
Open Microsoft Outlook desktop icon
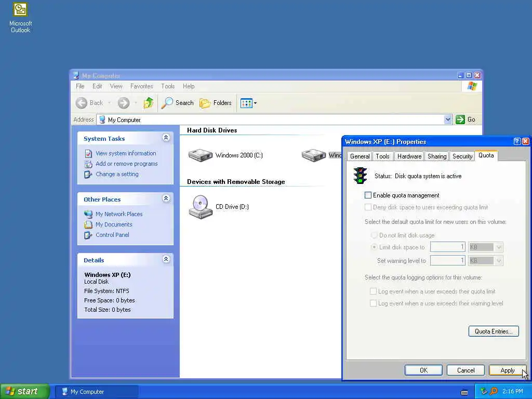[x=20, y=18]
